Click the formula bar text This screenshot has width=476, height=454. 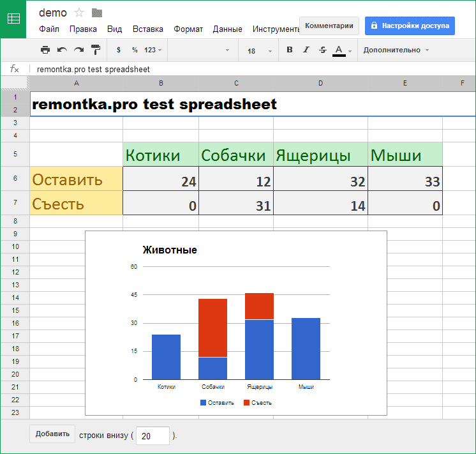pos(93,70)
